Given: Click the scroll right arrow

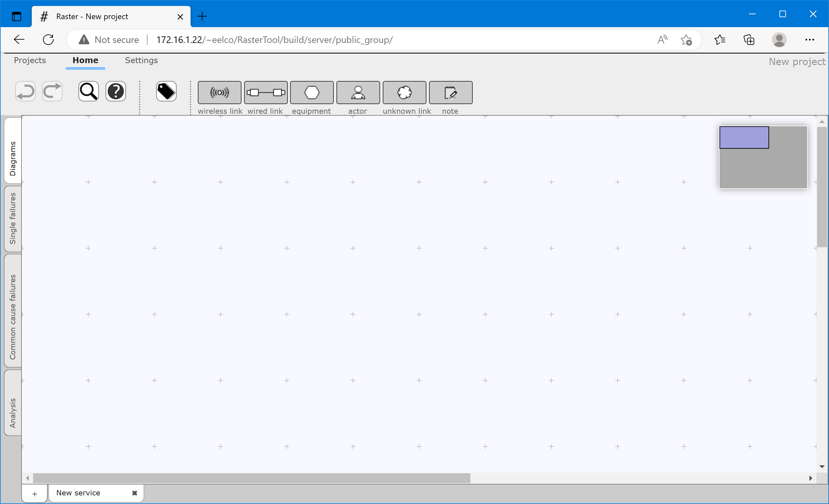Looking at the screenshot, I should (811, 478).
